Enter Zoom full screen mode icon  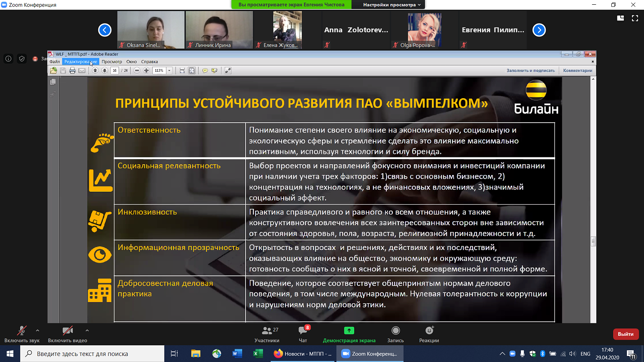pyautogui.click(x=635, y=18)
